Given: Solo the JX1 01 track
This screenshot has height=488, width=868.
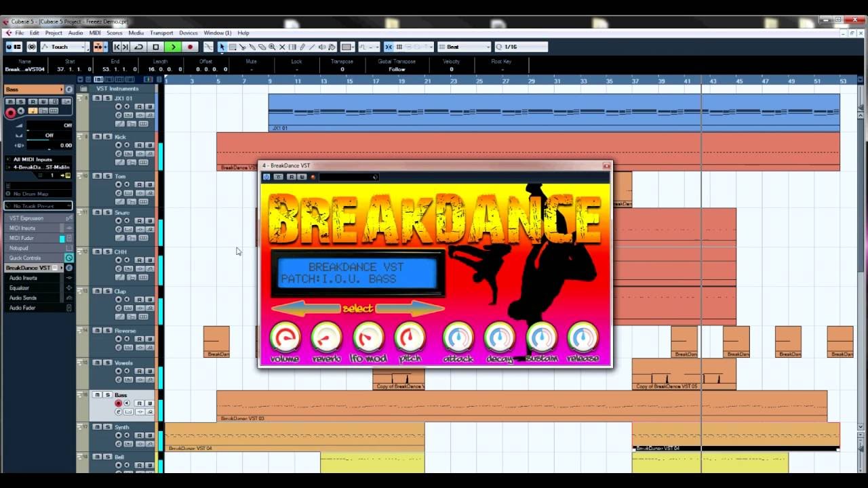Looking at the screenshot, I should coord(107,98).
